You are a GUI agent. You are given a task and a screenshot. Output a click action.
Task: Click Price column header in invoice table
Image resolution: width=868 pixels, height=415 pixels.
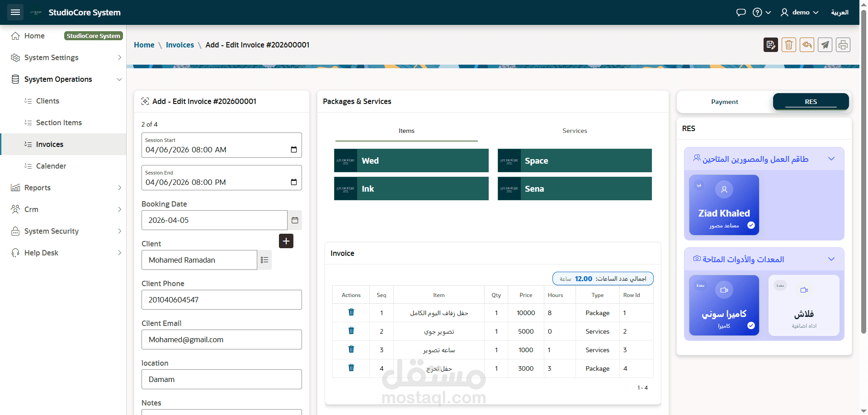pos(526,295)
